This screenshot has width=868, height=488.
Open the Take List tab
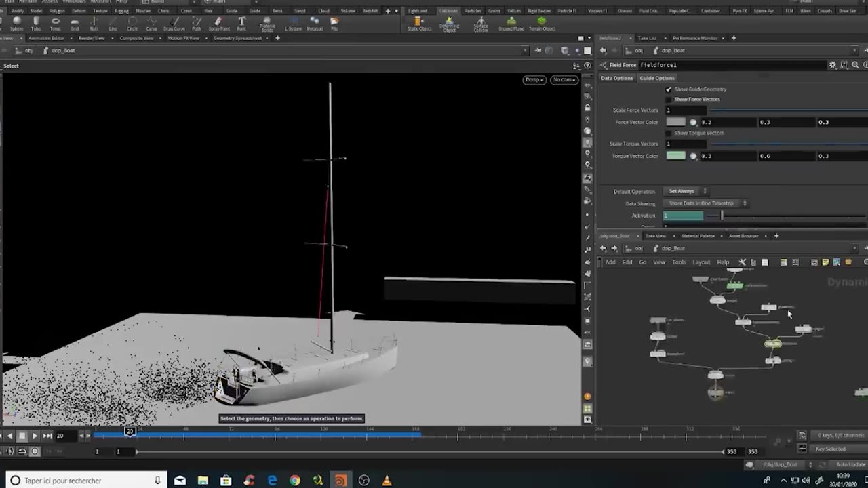pos(647,38)
